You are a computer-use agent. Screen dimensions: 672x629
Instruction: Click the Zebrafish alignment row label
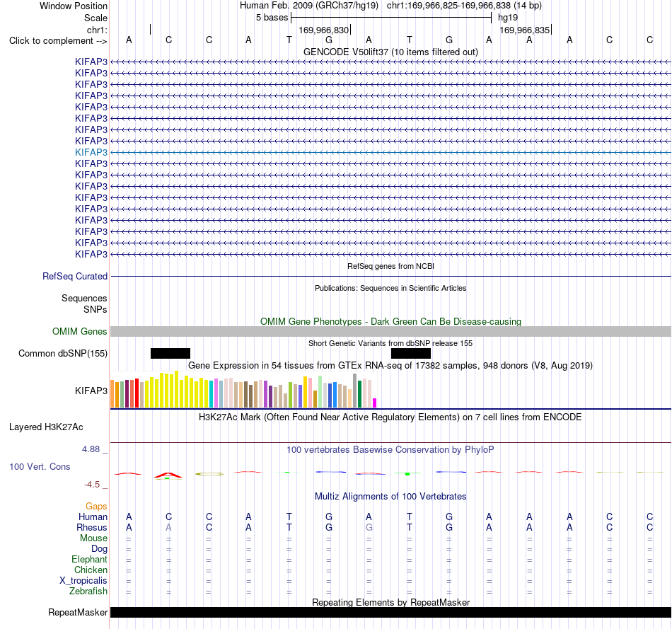(88, 591)
